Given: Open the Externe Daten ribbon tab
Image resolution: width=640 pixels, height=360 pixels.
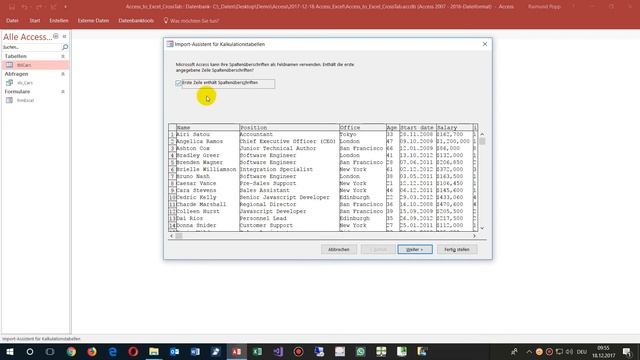Looking at the screenshot, I should 93,20.
